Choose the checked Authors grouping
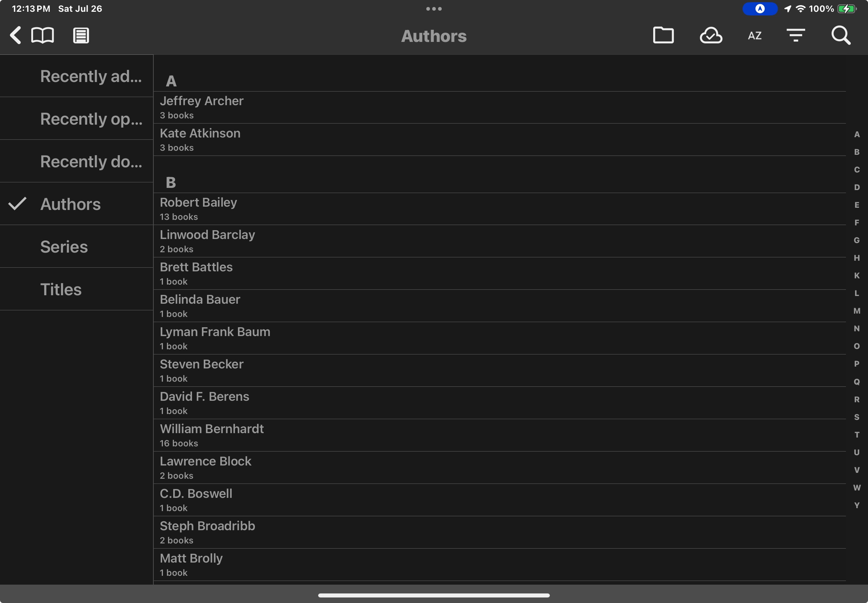 point(71,204)
